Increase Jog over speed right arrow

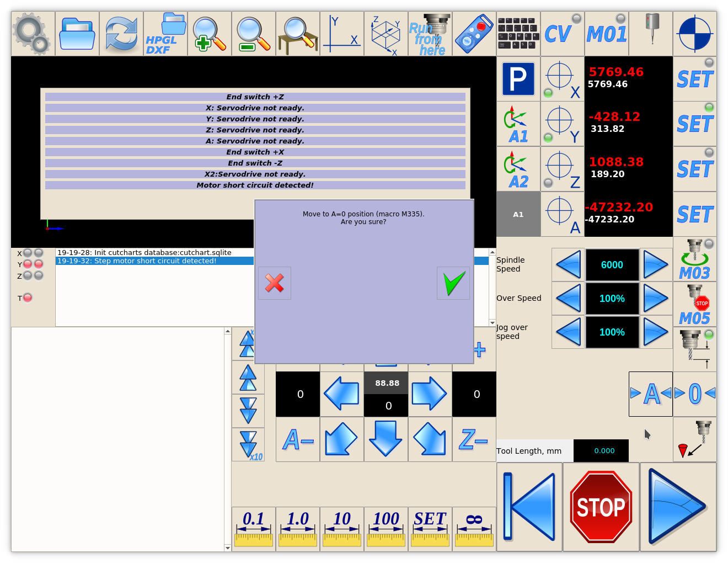(656, 332)
